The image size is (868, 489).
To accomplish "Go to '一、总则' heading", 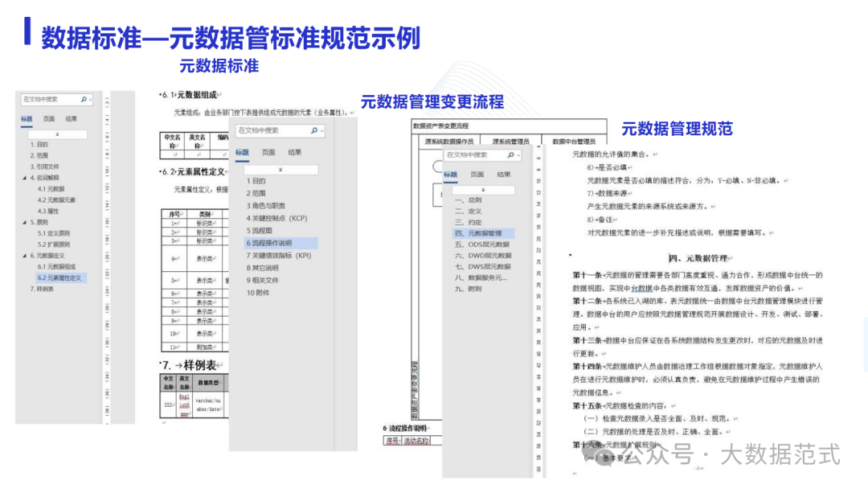I will click(x=468, y=200).
